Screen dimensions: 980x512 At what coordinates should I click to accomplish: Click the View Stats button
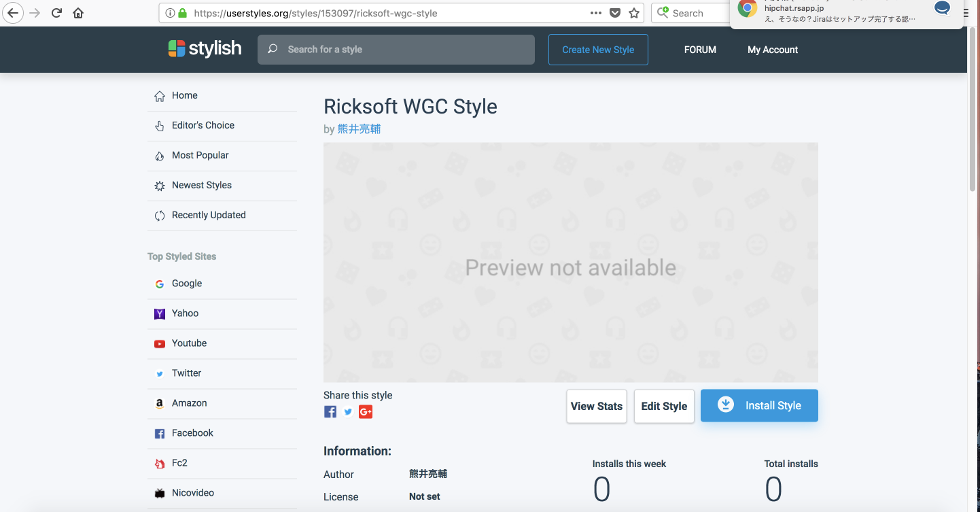coord(597,406)
